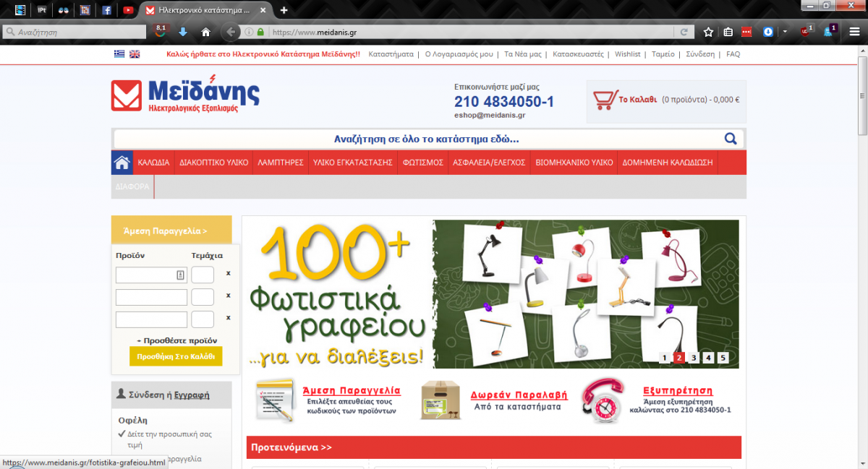Go to the browser home page
The height and width of the screenshot is (469, 868).
[205, 32]
